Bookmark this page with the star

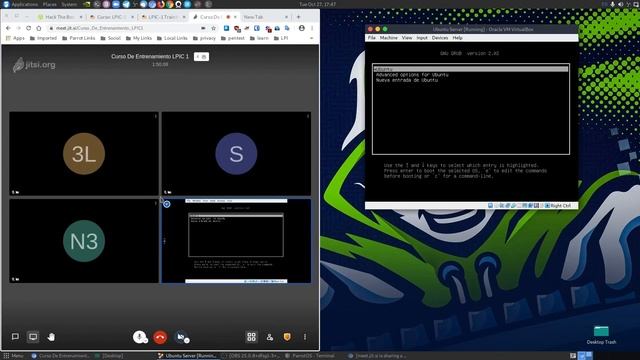tap(213, 28)
